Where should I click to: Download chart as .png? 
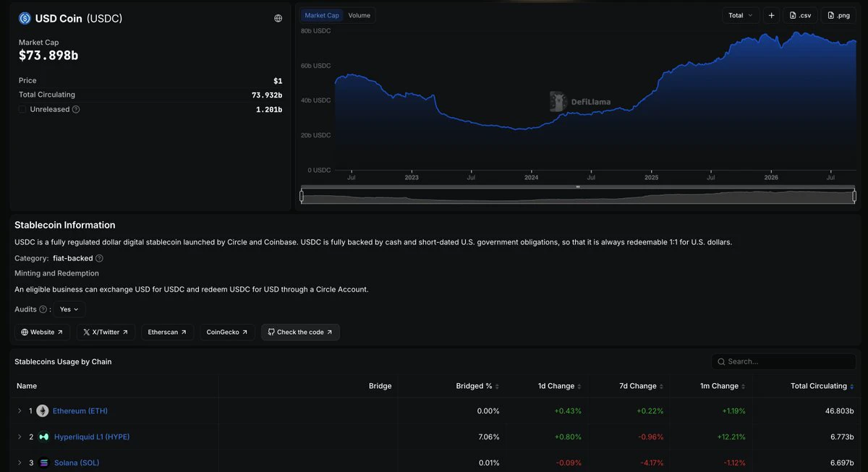[838, 15]
